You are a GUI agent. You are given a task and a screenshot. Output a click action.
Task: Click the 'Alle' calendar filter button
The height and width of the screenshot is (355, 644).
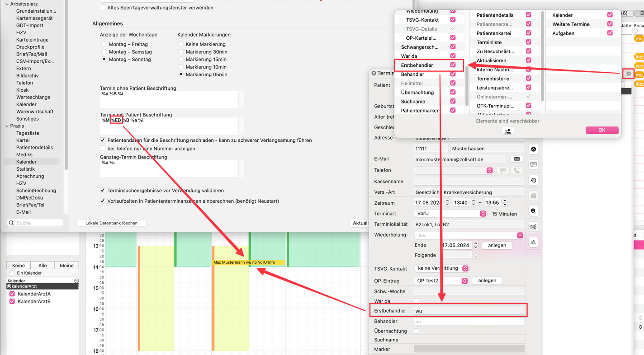pos(43,266)
